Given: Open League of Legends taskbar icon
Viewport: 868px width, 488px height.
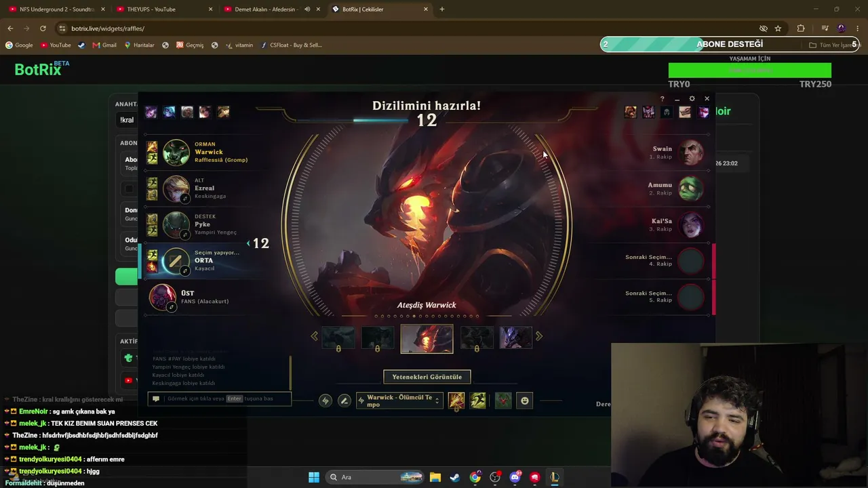Looking at the screenshot, I should [554, 477].
